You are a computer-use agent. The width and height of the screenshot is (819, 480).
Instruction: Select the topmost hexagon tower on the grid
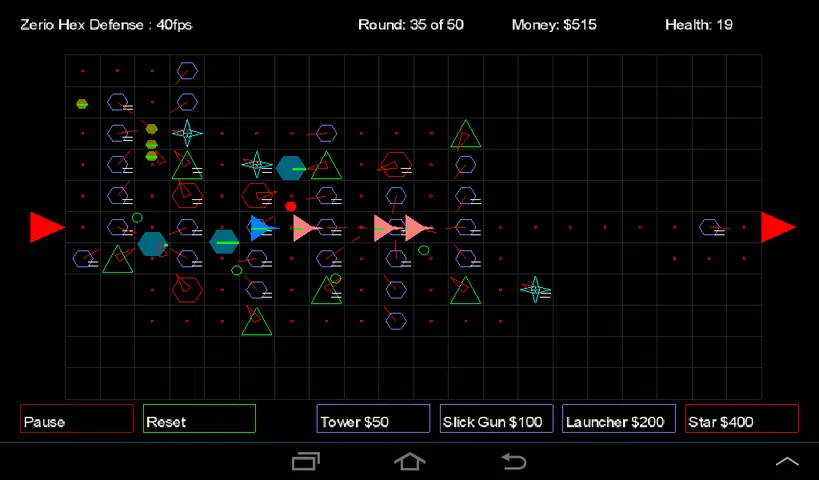[187, 71]
